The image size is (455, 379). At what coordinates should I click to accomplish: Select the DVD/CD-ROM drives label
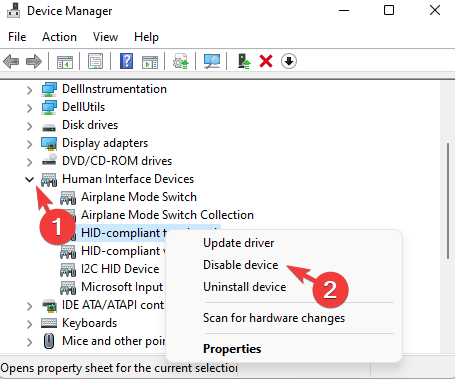(x=117, y=161)
